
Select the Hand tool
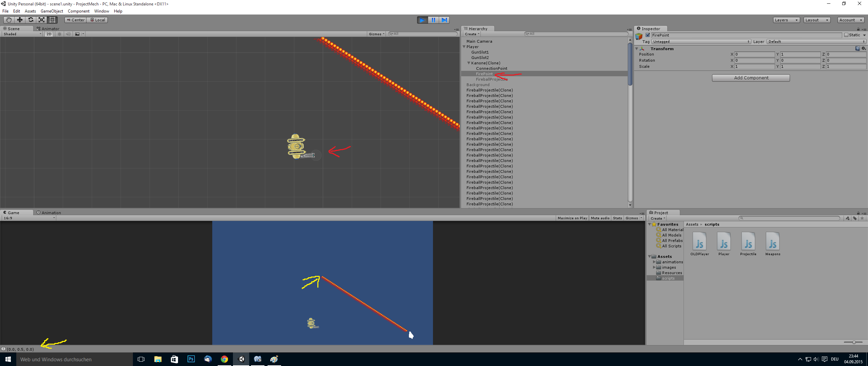pyautogui.click(x=9, y=20)
